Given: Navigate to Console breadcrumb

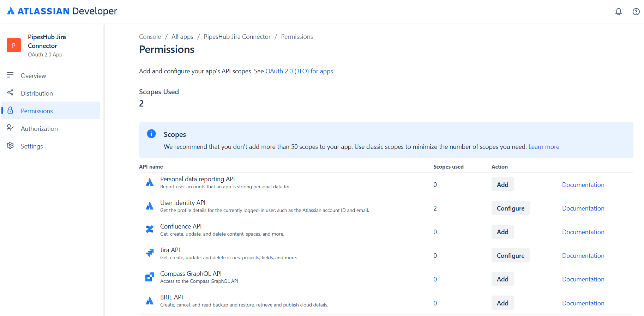Looking at the screenshot, I should 150,37.
